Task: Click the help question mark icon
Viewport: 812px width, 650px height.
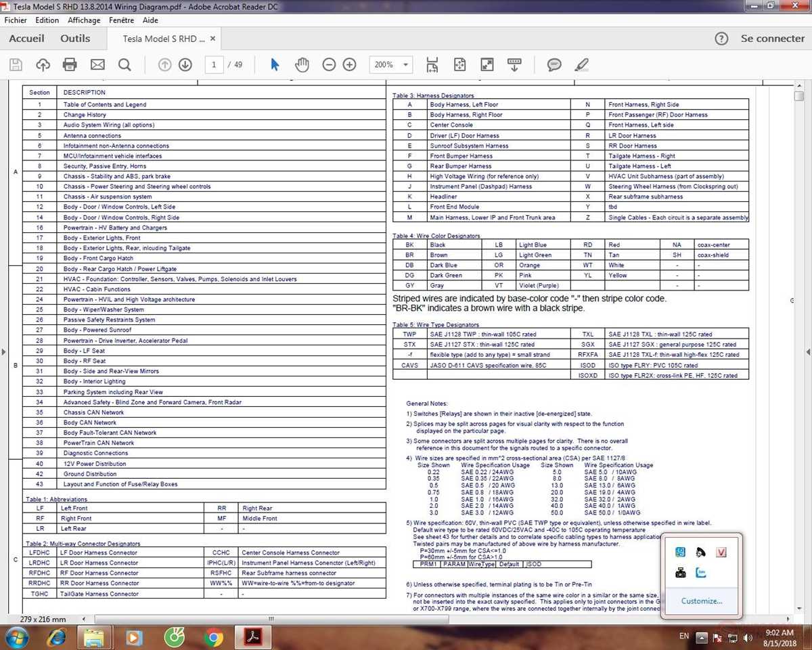Action: coord(722,39)
